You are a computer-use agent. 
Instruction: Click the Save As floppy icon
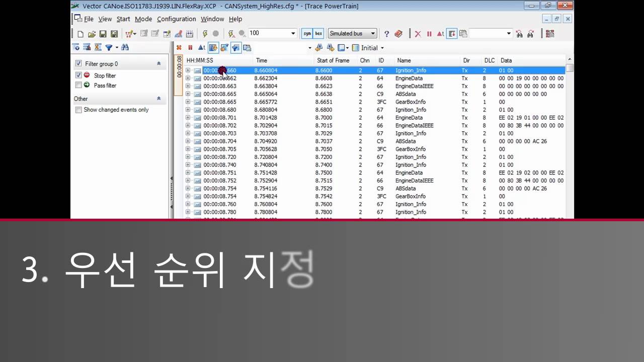[114, 34]
